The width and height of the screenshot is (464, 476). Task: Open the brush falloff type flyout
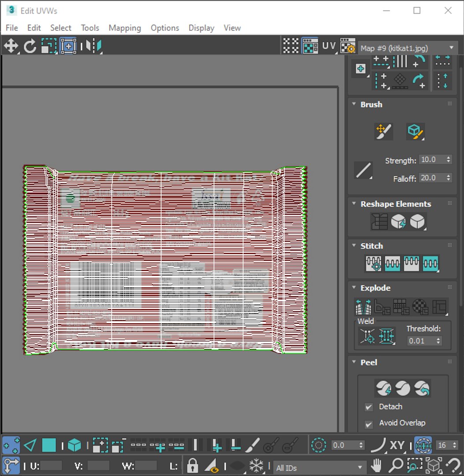pyautogui.click(x=363, y=170)
